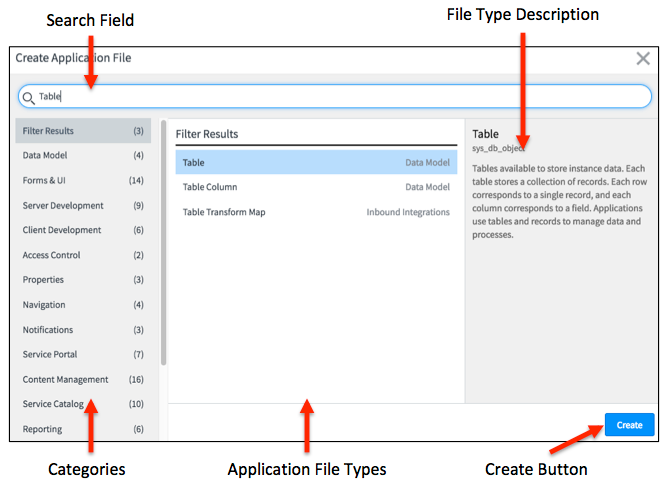Select the Server Development category

click(x=83, y=205)
